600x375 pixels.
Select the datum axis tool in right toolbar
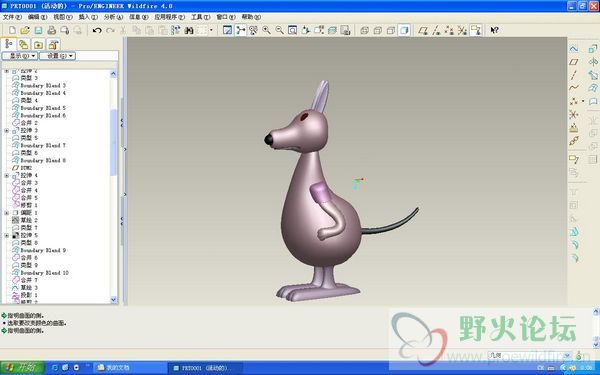pos(574,75)
